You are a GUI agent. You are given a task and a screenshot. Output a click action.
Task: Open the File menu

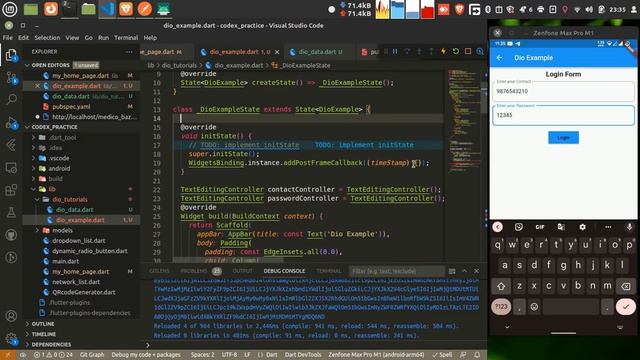coord(8,38)
